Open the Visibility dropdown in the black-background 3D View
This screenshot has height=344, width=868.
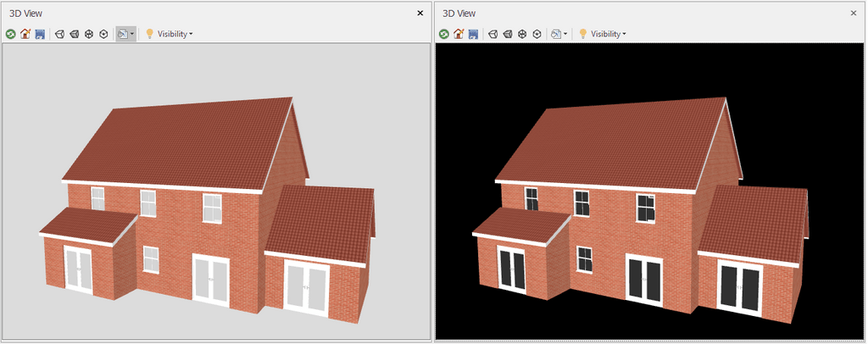click(609, 34)
